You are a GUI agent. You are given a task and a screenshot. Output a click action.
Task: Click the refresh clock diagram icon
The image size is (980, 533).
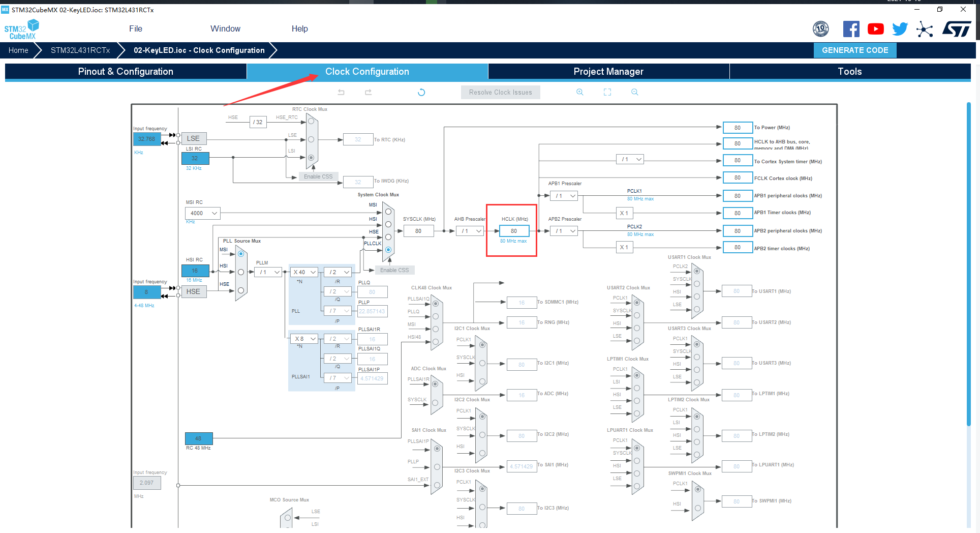pos(421,92)
